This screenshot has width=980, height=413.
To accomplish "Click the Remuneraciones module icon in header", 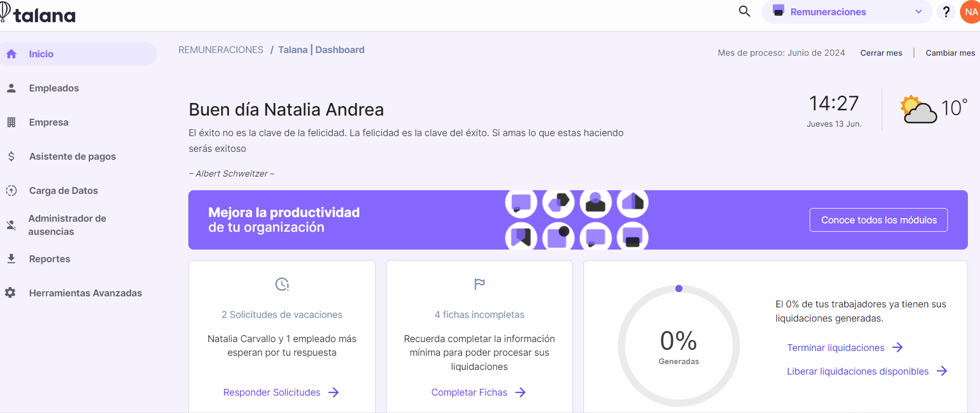I will click(779, 11).
